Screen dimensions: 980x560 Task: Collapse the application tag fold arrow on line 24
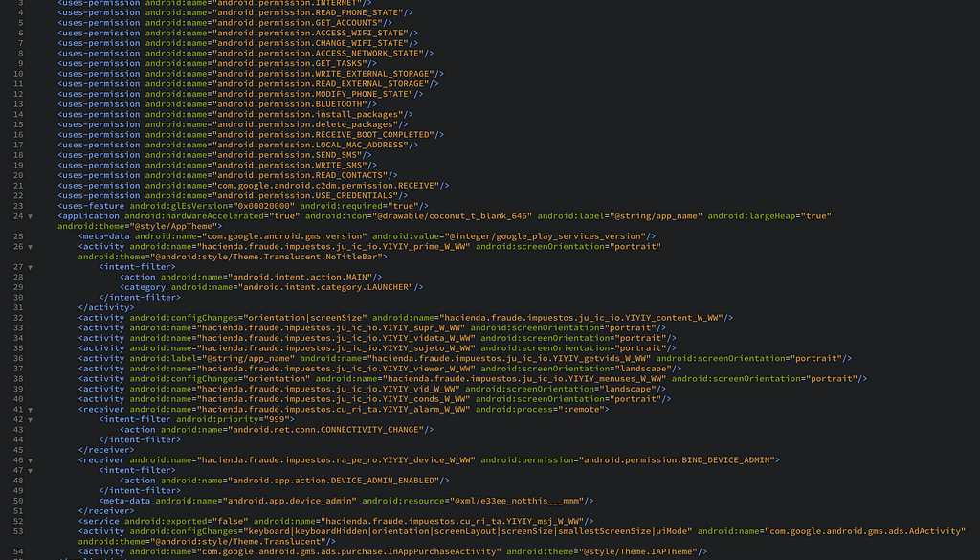pos(30,216)
